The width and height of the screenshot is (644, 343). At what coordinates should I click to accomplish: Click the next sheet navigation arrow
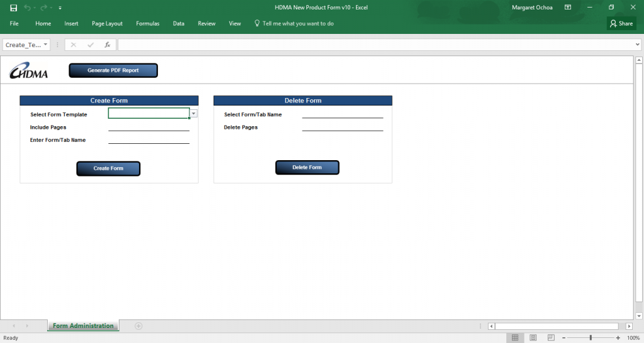(x=27, y=326)
